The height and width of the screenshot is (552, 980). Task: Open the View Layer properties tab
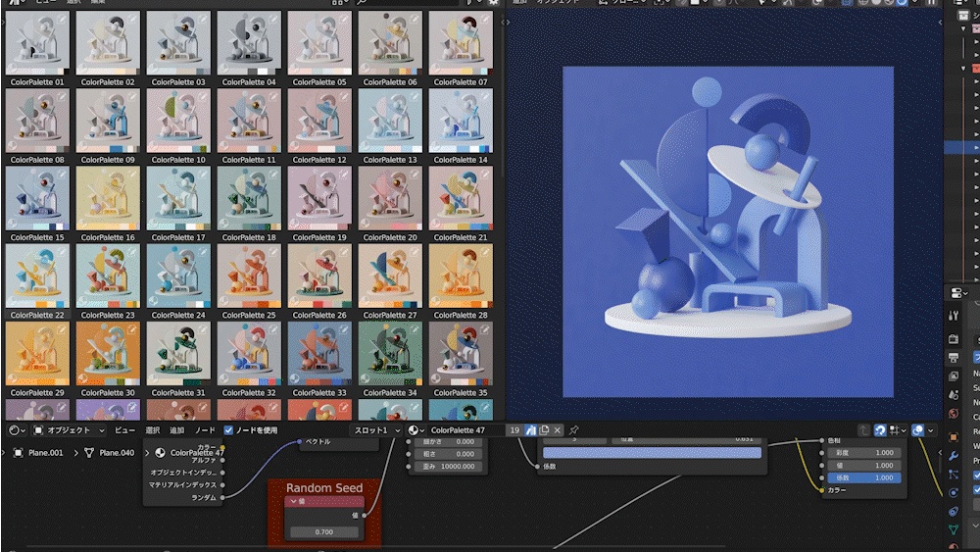pos(954,376)
